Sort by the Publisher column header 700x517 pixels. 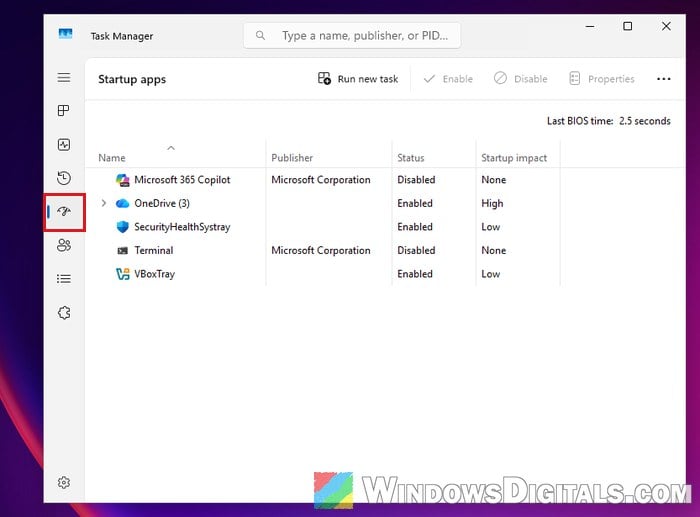click(x=292, y=158)
